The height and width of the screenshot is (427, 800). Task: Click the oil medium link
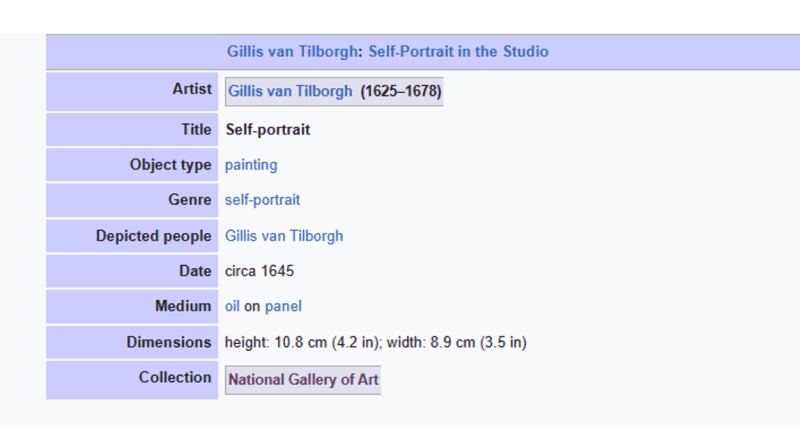[x=232, y=306]
